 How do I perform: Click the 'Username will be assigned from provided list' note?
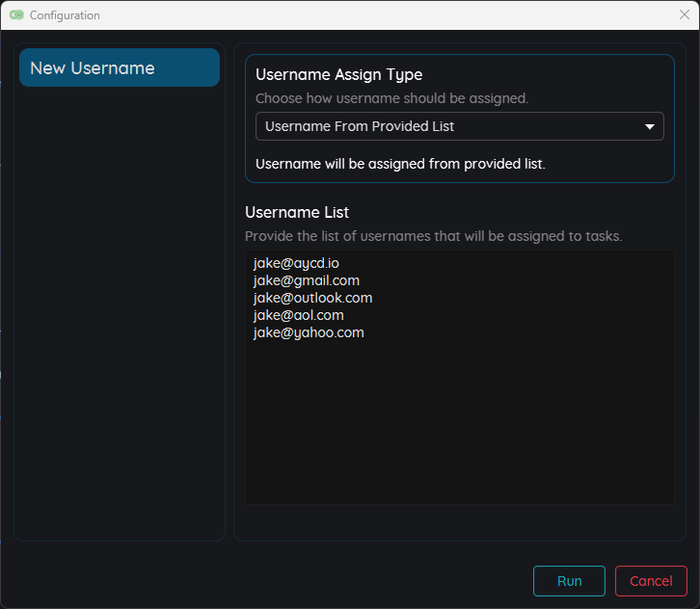400,164
